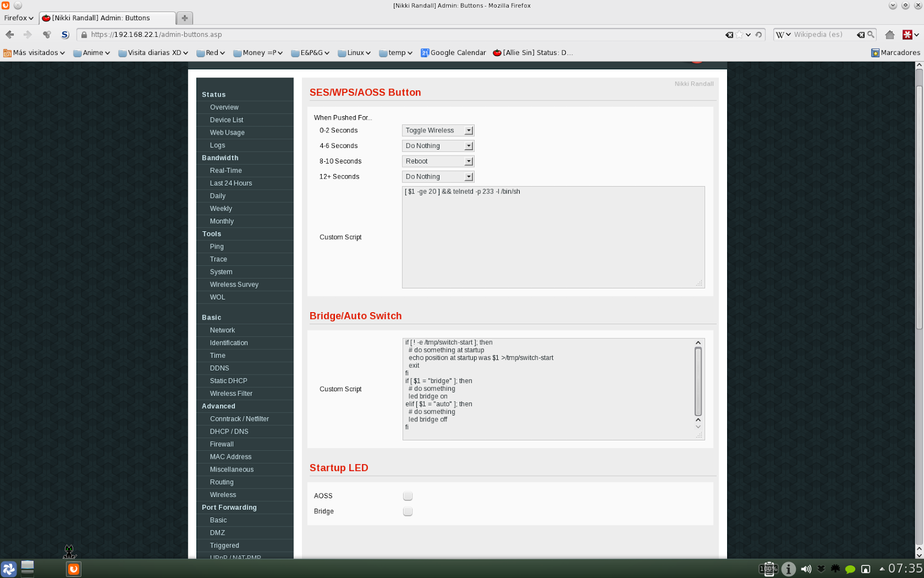Open Device List in sidebar
Viewport: 924px width, 578px height.
226,120
